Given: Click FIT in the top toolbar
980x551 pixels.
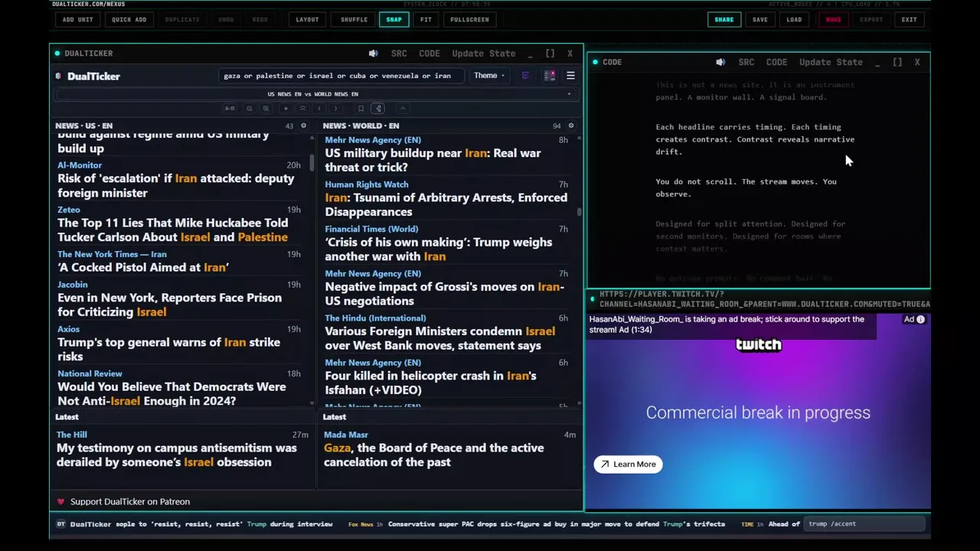Looking at the screenshot, I should (x=426, y=20).
